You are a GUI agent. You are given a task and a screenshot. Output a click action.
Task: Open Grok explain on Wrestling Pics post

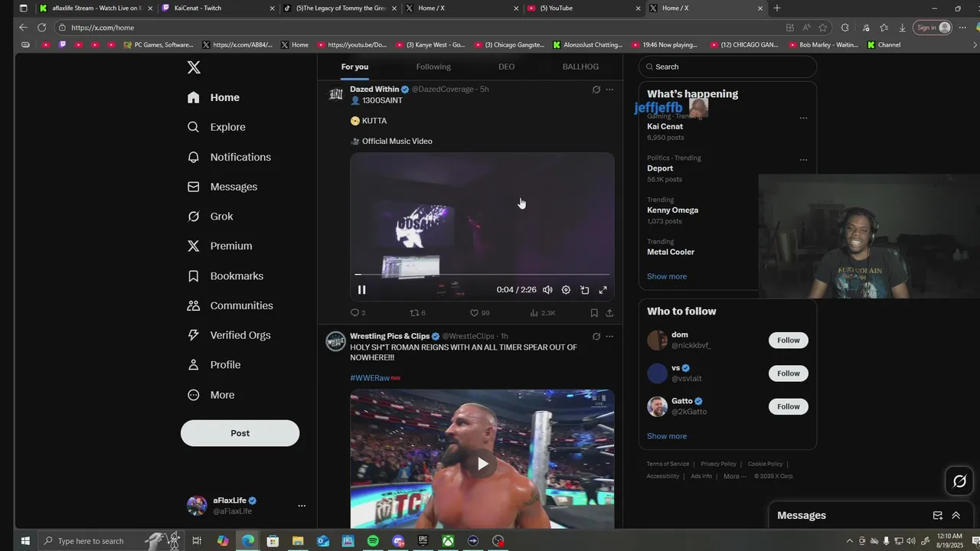point(596,336)
